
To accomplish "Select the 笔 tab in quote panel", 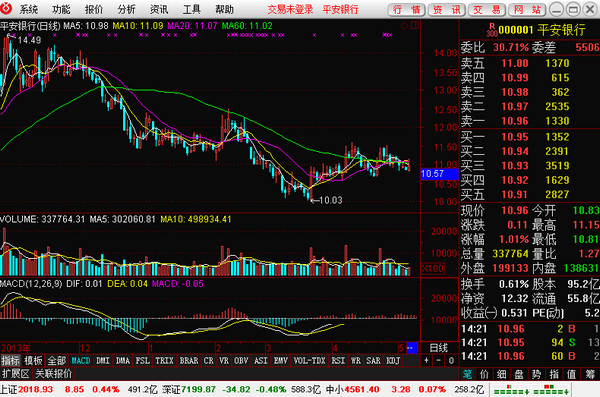I will click(468, 374).
